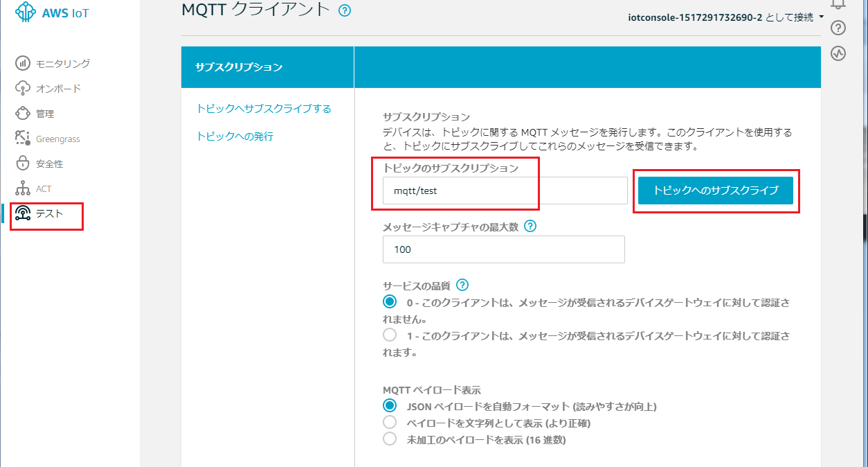Expand the iotconsole connection dropdown

tap(821, 17)
